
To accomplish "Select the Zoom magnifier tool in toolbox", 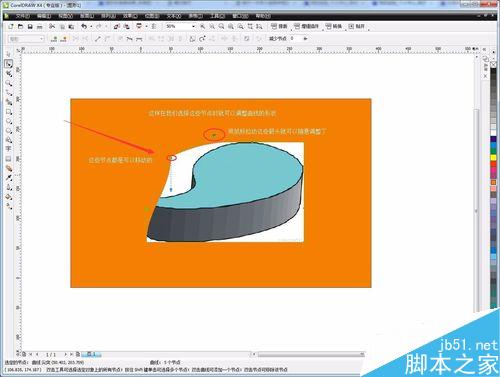I will 9,83.
